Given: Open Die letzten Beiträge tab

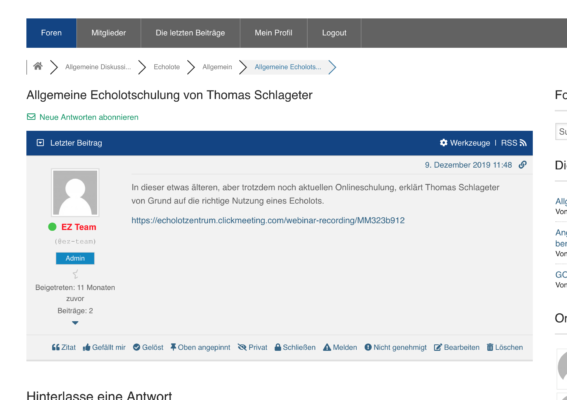Looking at the screenshot, I should point(190,33).
